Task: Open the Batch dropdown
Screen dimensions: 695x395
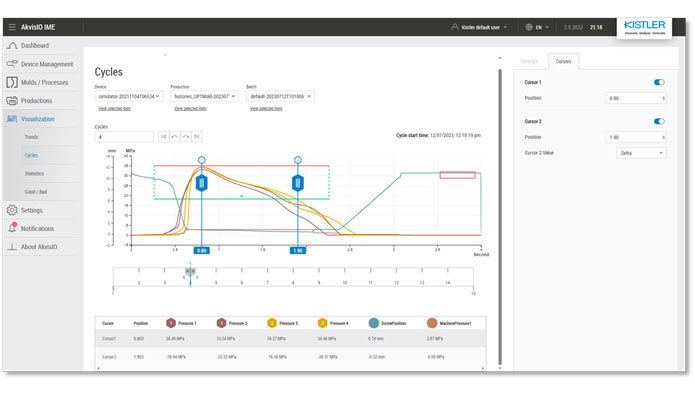Action: coord(280,96)
